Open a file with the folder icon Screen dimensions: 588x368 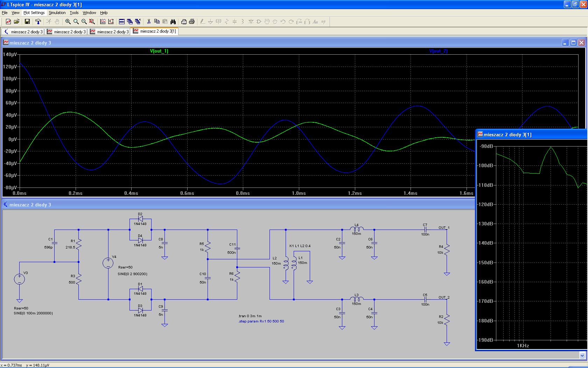point(16,22)
